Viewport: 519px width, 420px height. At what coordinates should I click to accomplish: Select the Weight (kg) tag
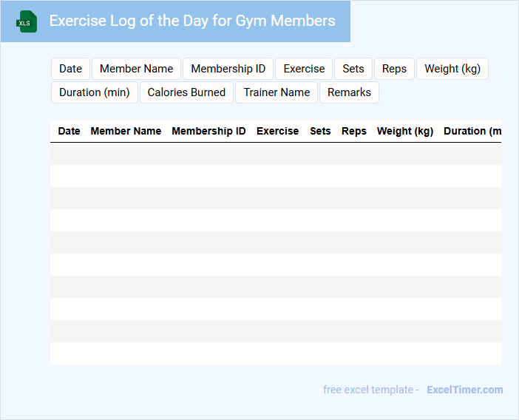pos(452,69)
